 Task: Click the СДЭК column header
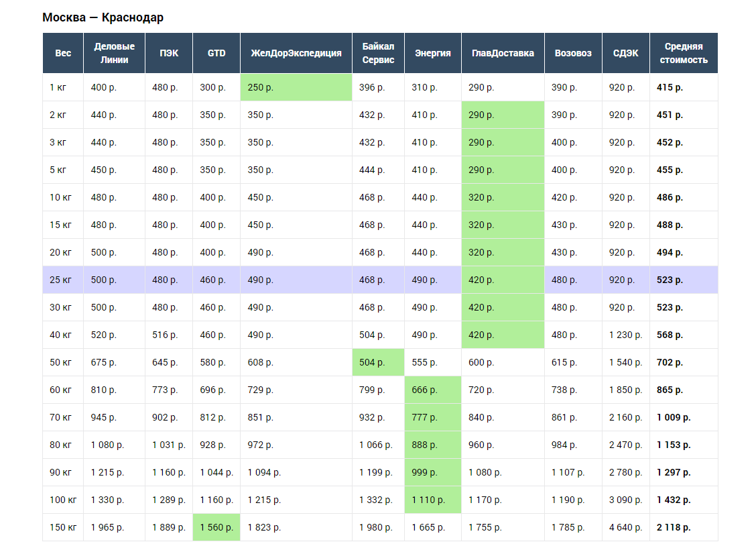pos(626,53)
